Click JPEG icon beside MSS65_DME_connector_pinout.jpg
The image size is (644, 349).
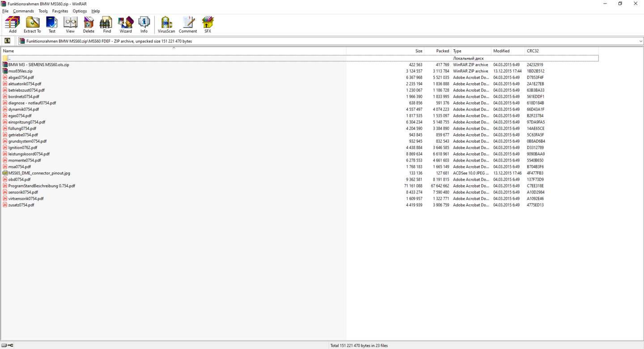[x=5, y=173]
